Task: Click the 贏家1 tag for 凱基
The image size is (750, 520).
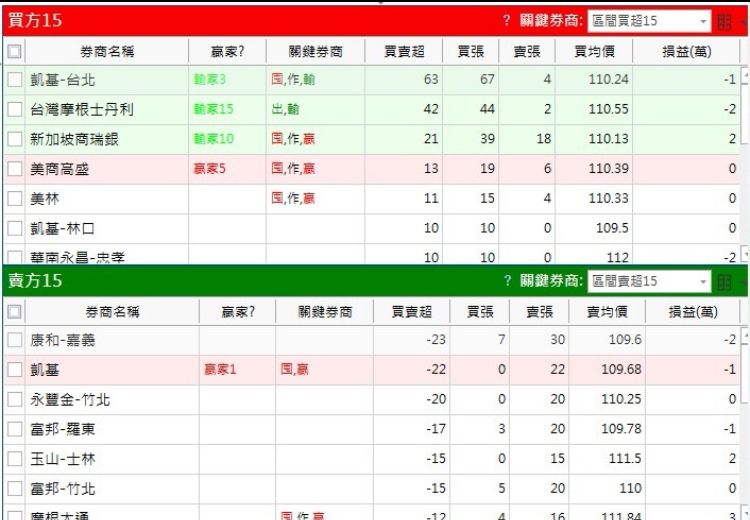Action: (220, 369)
